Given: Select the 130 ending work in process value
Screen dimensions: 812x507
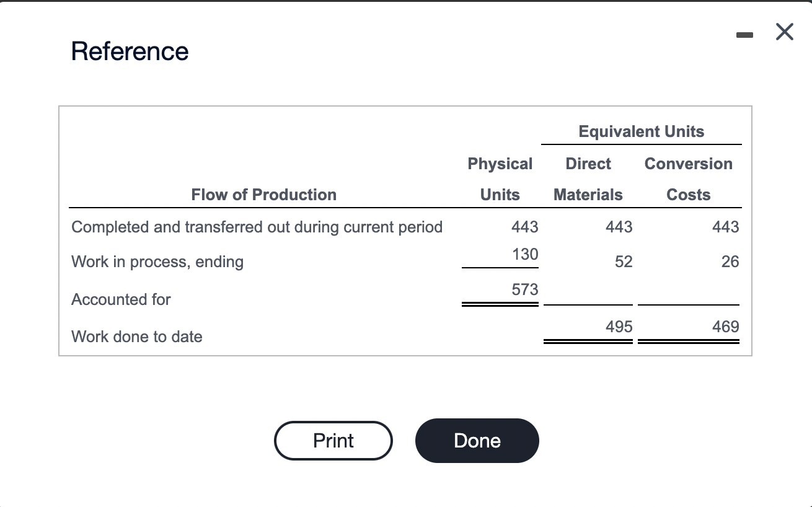Looking at the screenshot, I should coord(525,254).
